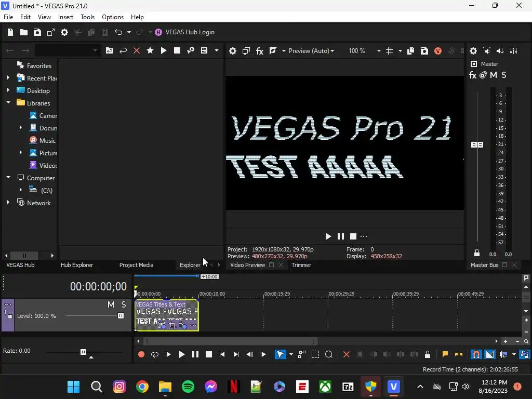Adjust the Rate 0.00 scrub slider
The image size is (532, 399).
84,352
